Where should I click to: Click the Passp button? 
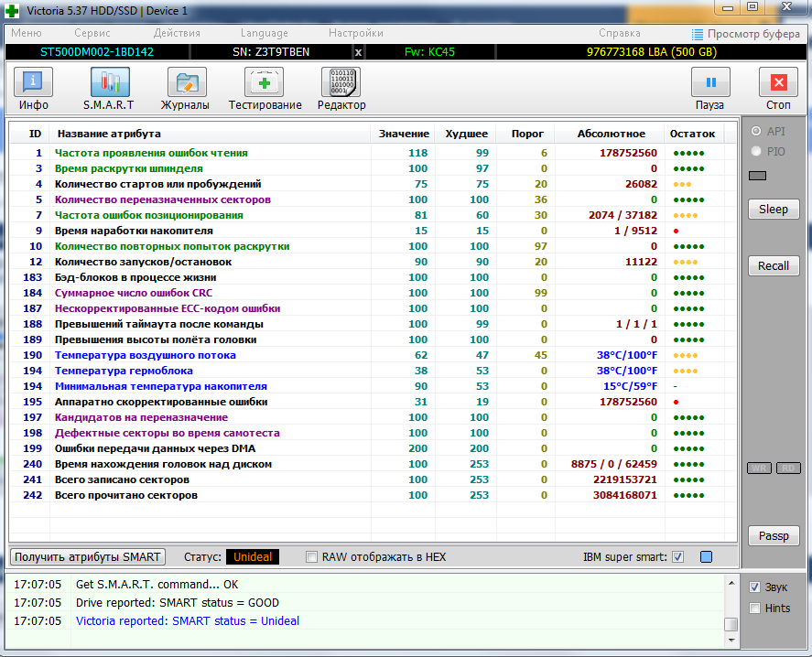tap(774, 536)
